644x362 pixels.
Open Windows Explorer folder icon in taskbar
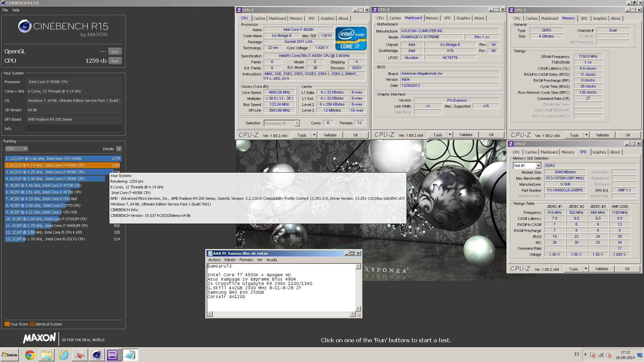pos(47,355)
